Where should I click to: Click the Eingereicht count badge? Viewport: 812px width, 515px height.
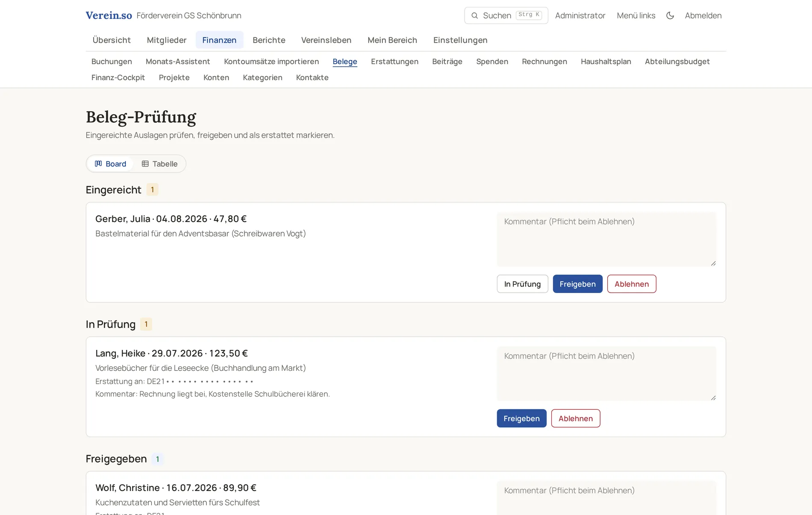(152, 189)
